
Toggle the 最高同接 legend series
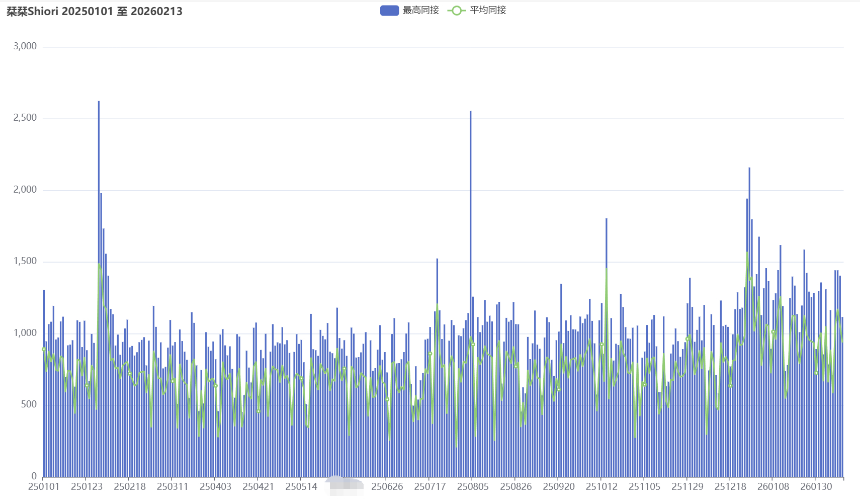420,10
